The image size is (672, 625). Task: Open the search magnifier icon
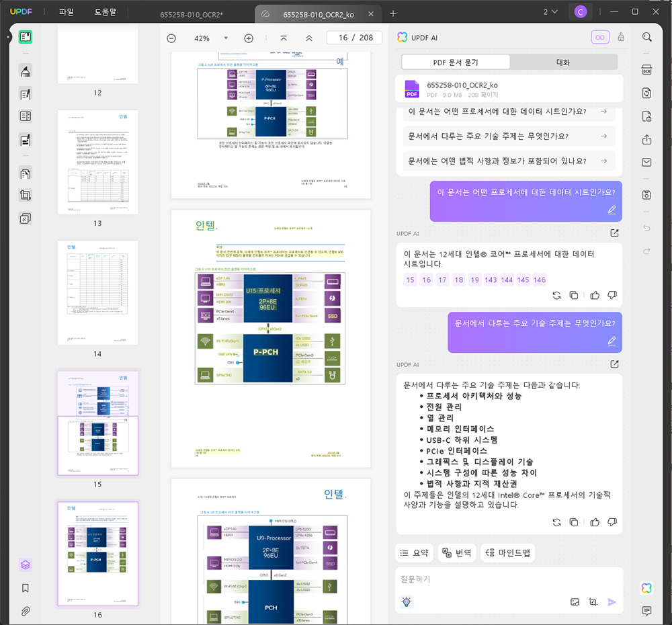point(646,37)
